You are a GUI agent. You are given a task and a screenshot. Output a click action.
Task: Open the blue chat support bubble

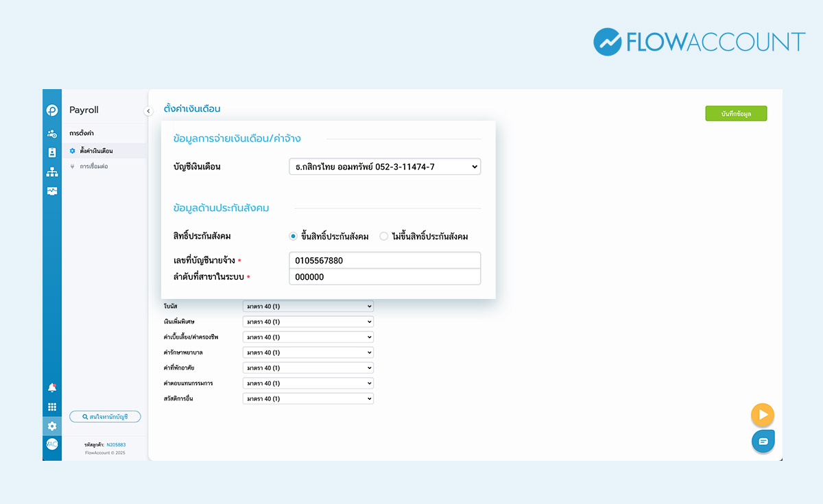[x=763, y=441]
